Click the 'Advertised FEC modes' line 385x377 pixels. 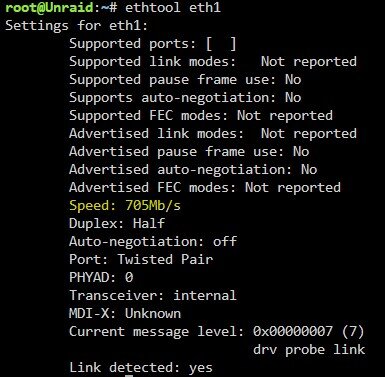(205, 188)
